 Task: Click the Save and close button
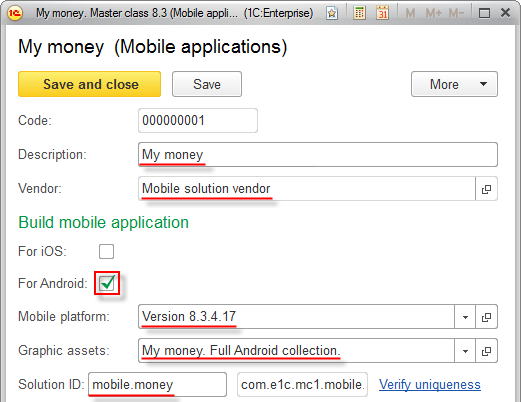point(90,84)
